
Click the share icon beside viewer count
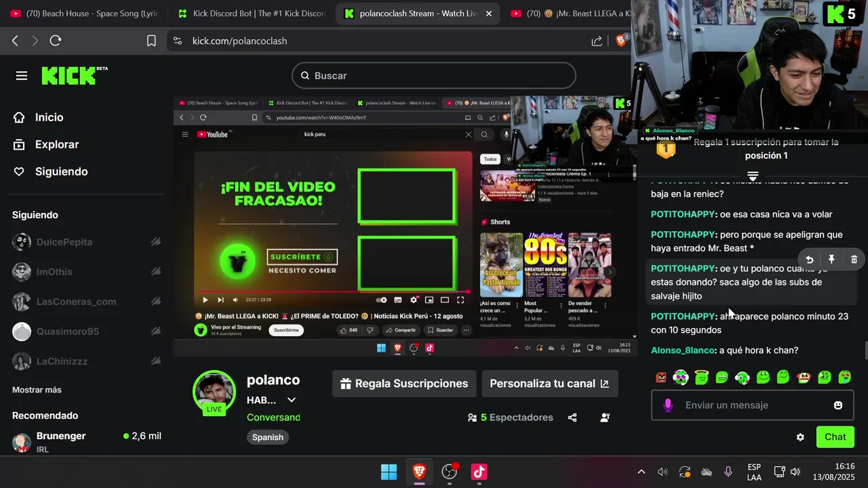tap(572, 418)
